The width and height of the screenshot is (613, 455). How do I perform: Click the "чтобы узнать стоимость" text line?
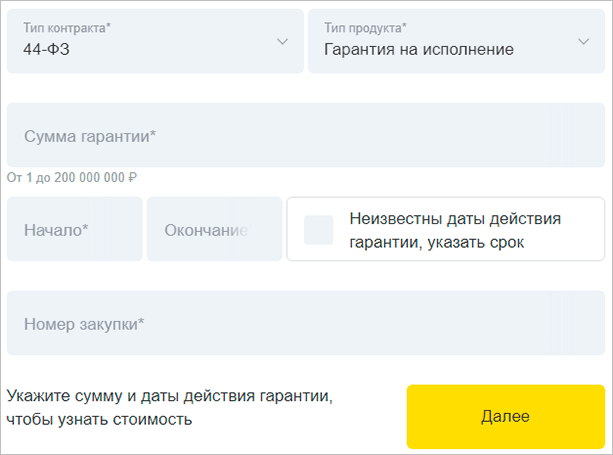click(x=99, y=419)
